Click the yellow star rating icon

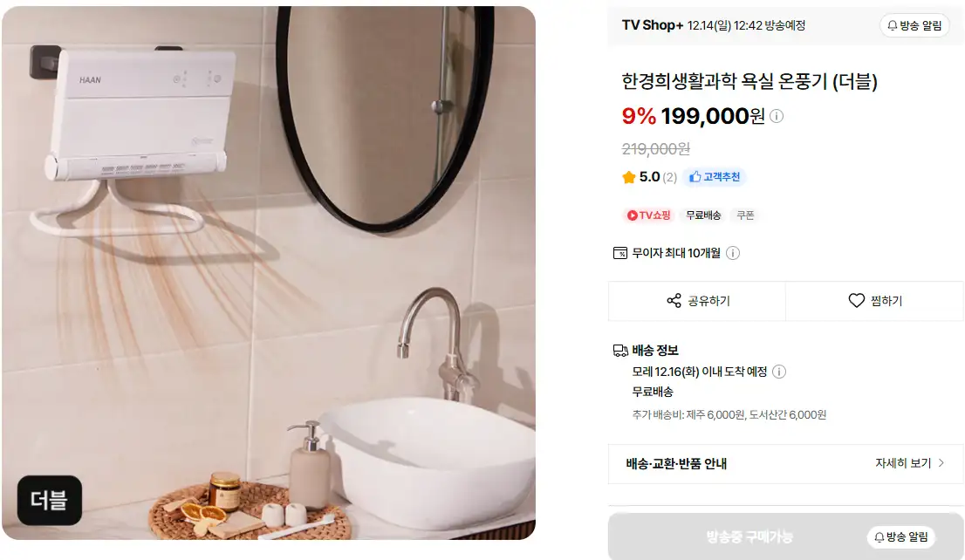628,177
